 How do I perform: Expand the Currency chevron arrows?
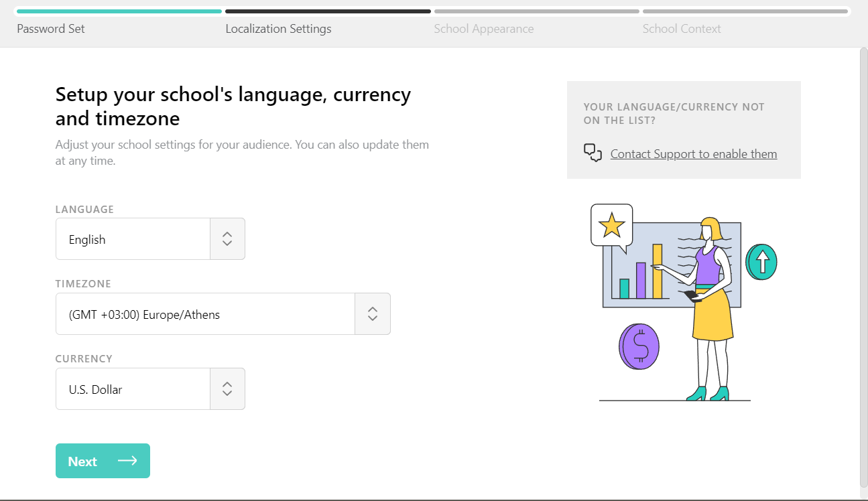[227, 389]
